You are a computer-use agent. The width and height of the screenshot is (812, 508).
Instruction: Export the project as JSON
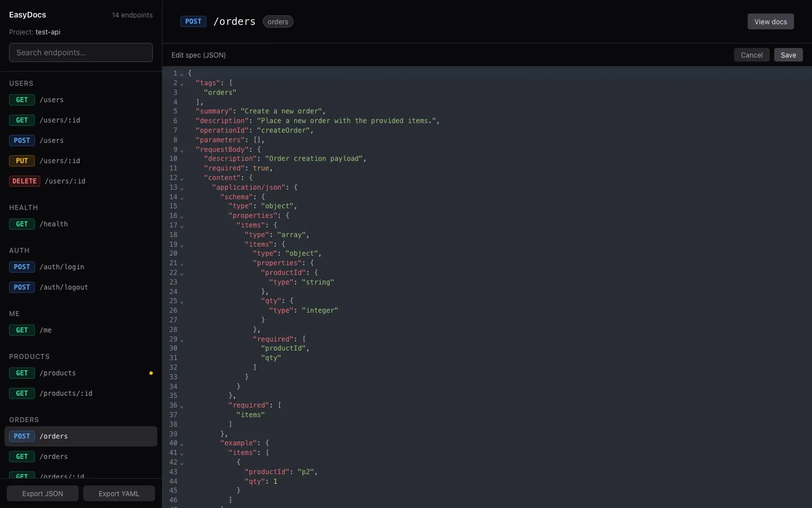43,493
